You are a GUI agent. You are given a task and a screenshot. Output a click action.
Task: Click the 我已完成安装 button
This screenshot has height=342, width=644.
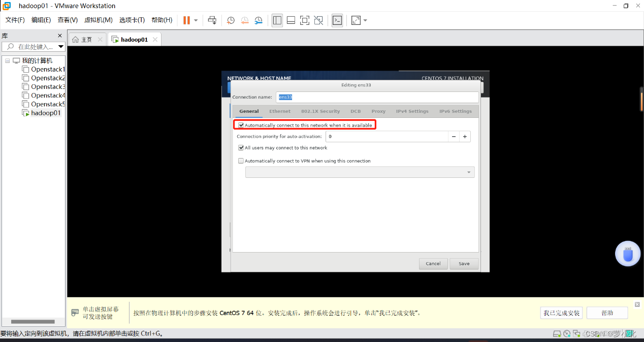(x=561, y=313)
